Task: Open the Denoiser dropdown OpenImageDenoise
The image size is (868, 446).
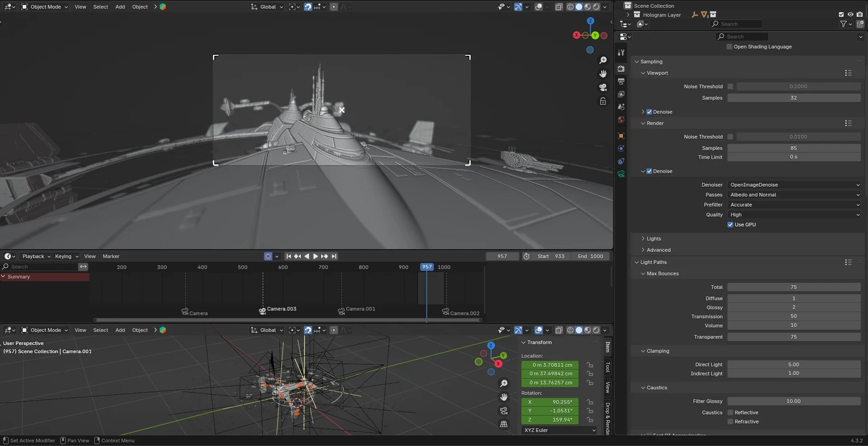Action: [x=794, y=185]
